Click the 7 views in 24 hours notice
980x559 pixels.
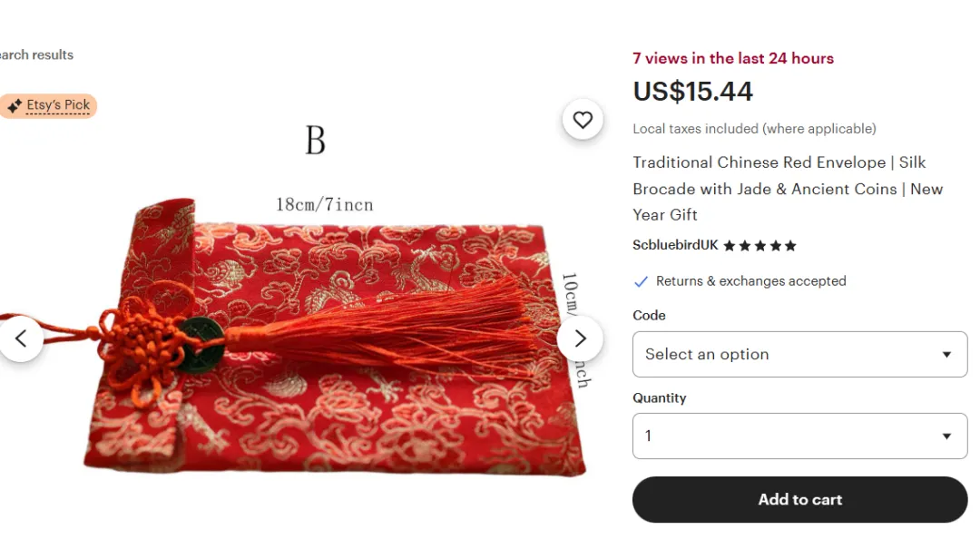click(732, 58)
